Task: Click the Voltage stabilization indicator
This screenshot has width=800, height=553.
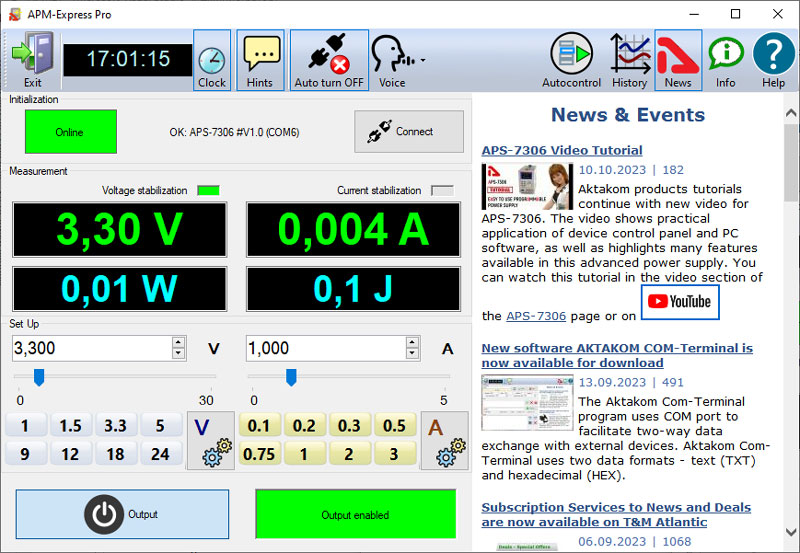Action: [208, 190]
